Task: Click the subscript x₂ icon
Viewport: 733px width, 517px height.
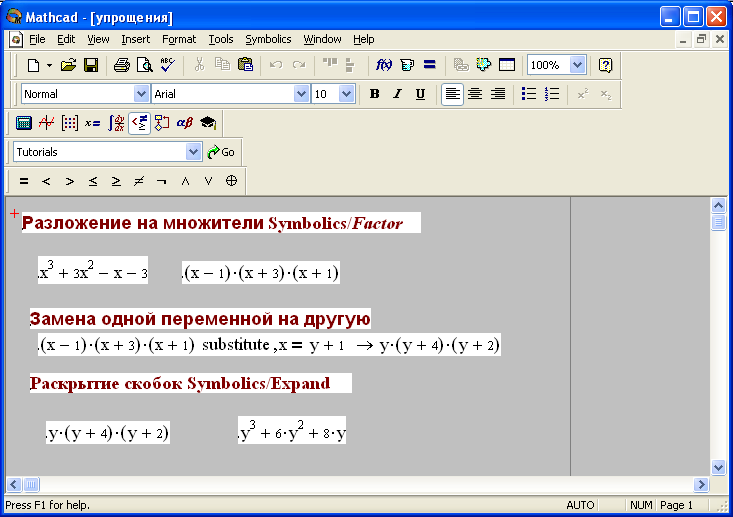Action: (x=606, y=94)
